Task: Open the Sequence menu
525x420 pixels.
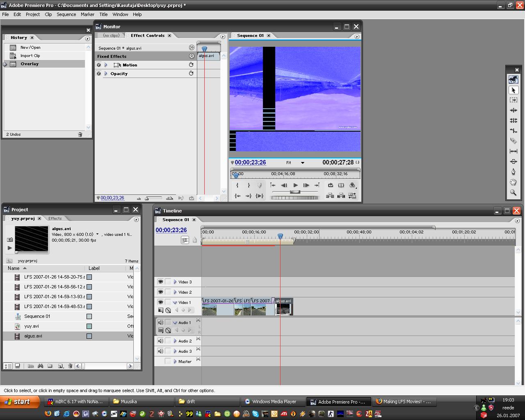Action: pyautogui.click(x=66, y=14)
